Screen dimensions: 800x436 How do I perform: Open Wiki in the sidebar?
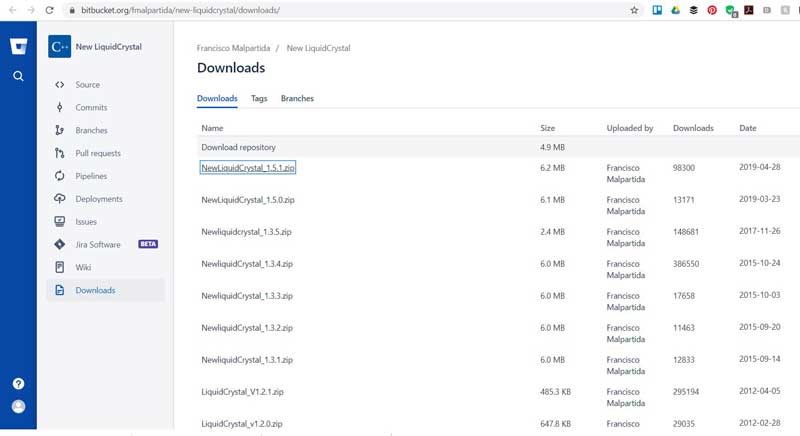(x=83, y=267)
